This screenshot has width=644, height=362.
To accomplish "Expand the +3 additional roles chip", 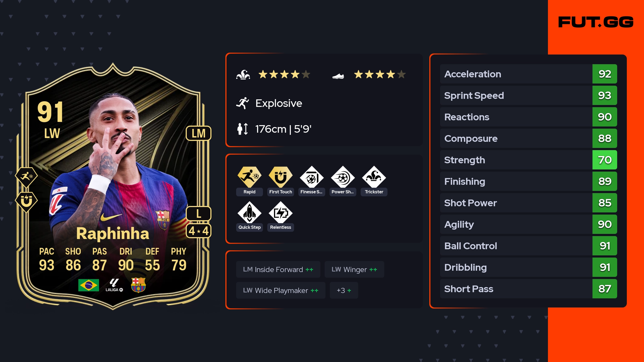I will coord(344,290).
